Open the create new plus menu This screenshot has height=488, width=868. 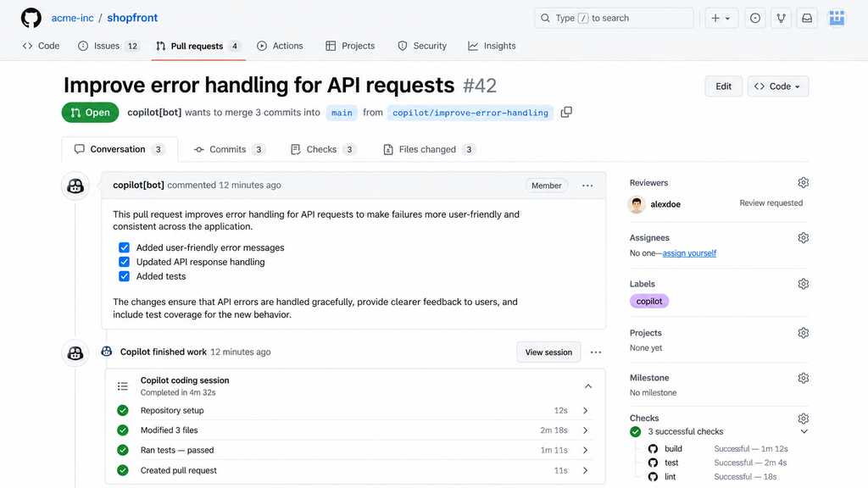[x=721, y=19]
